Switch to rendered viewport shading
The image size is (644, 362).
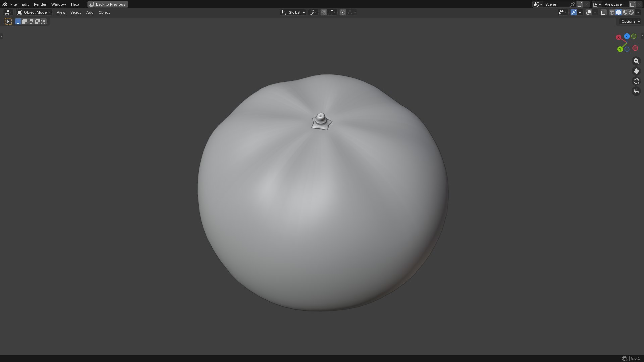tap(631, 12)
